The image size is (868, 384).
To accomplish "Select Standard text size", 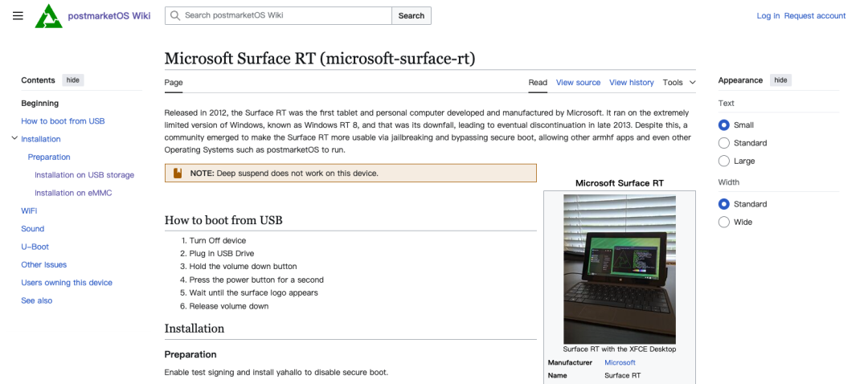I will 723,143.
